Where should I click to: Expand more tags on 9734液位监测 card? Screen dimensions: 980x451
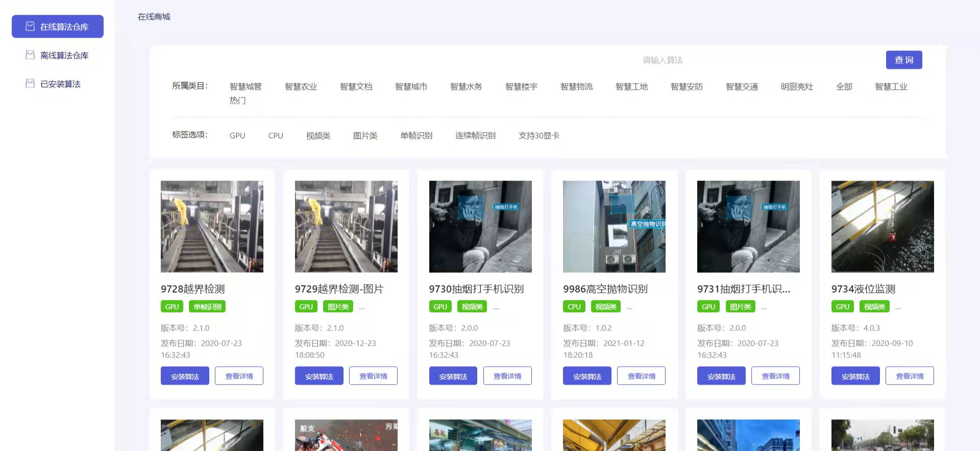[x=898, y=308]
